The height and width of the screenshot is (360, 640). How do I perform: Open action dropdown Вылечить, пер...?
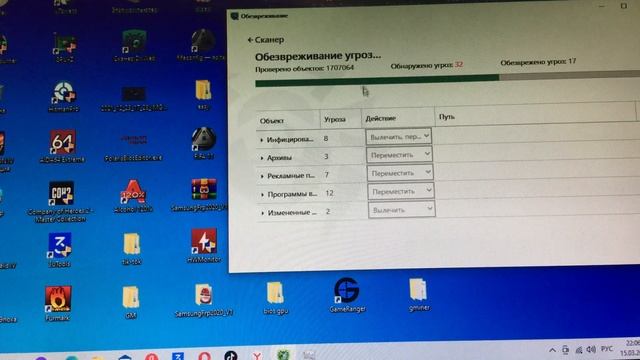398,137
